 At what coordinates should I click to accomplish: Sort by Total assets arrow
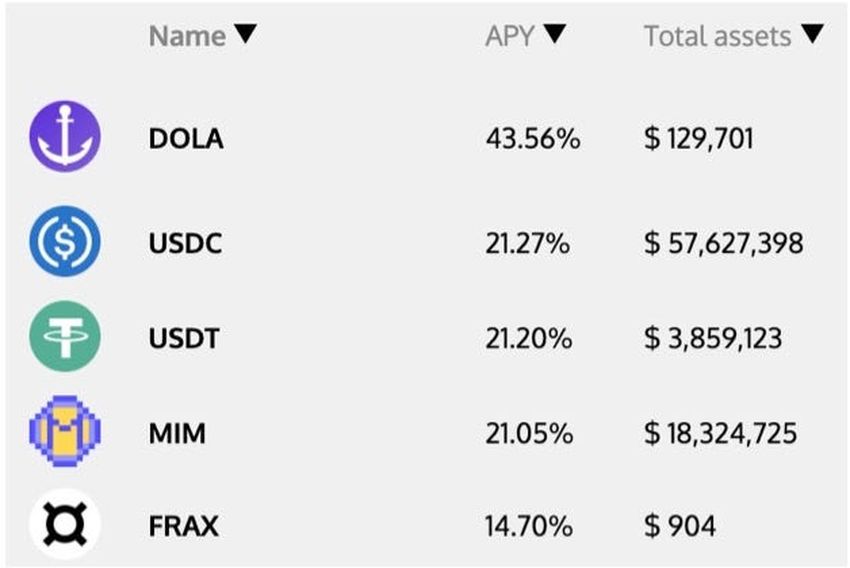[813, 35]
